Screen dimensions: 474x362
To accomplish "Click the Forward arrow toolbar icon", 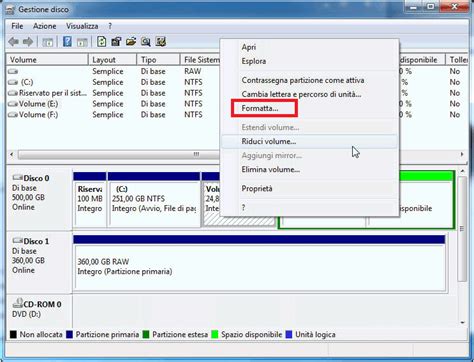I will tap(28, 42).
